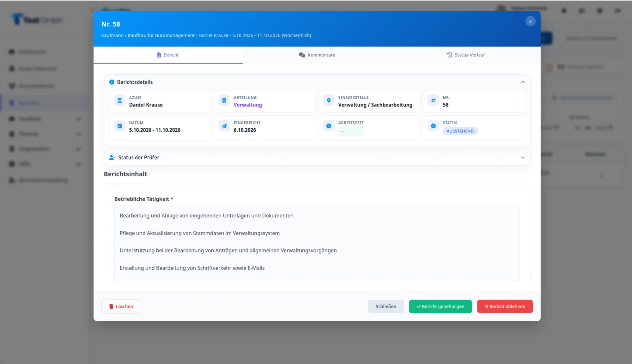632x364 pixels.
Task: Expand the Feedback sidebar menu chevron
Action: [78, 119]
